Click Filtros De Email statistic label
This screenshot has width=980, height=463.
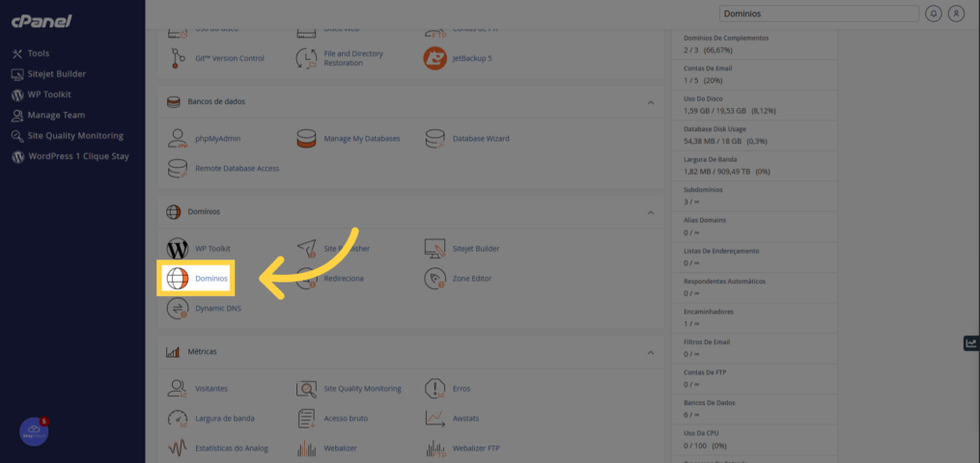point(707,342)
